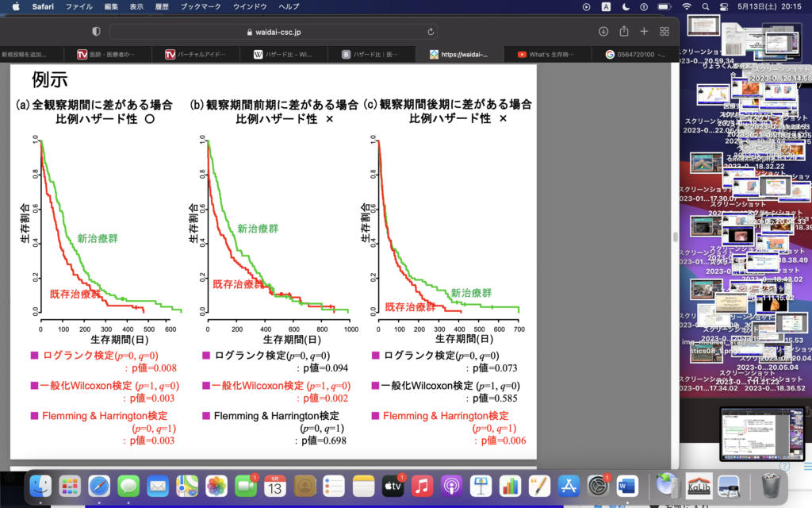The image size is (812, 508).
Task: Open Keynote from the Dock
Action: pyautogui.click(x=480, y=485)
